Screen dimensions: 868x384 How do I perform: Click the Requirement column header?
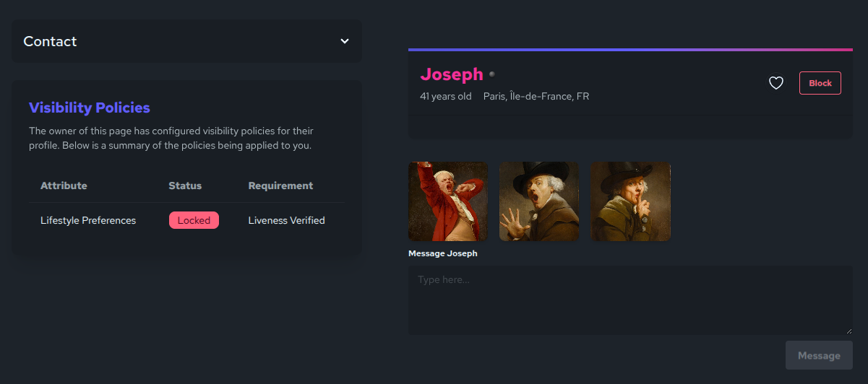[280, 186]
